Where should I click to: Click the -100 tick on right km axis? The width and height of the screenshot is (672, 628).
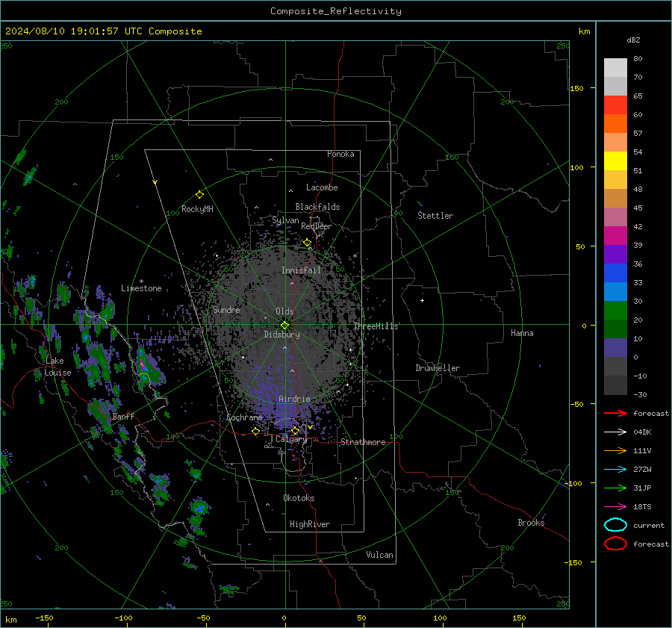(x=573, y=483)
